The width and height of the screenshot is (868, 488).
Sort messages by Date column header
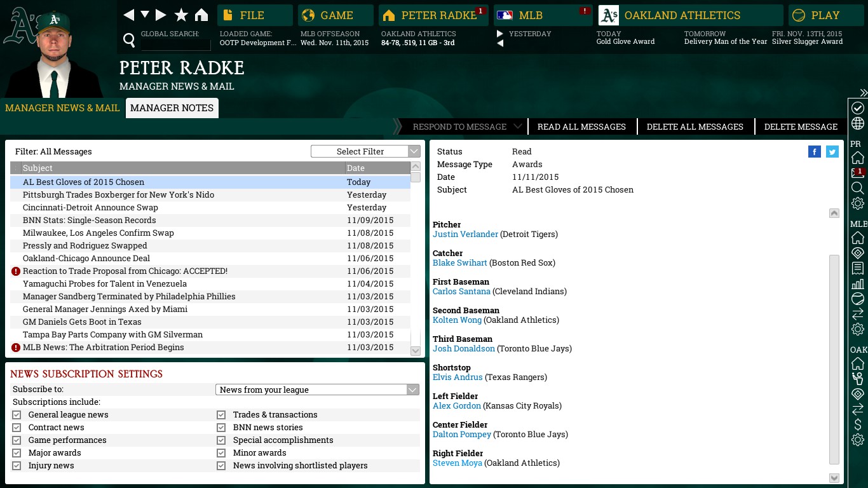click(377, 168)
